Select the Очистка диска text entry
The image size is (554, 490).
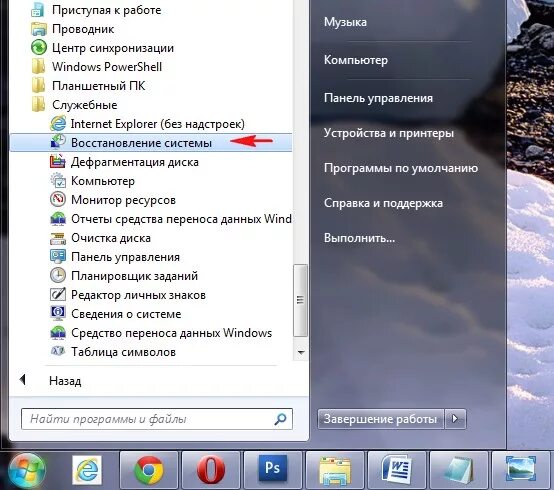coord(111,238)
